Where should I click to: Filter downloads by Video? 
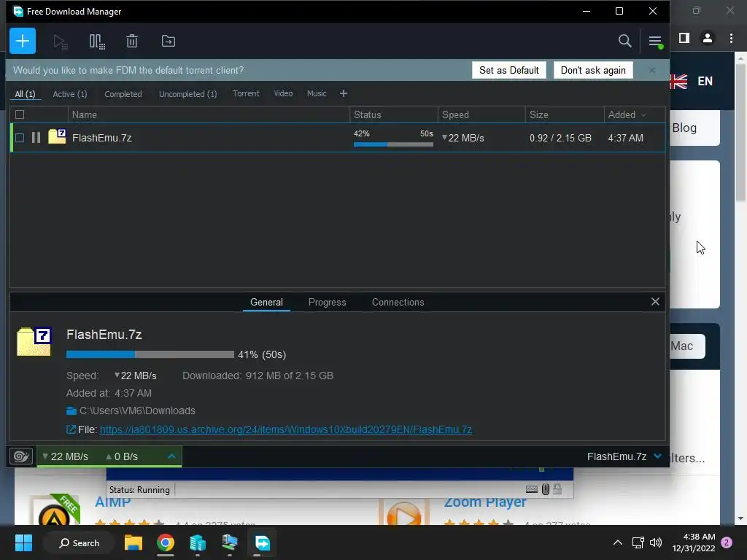283,93
